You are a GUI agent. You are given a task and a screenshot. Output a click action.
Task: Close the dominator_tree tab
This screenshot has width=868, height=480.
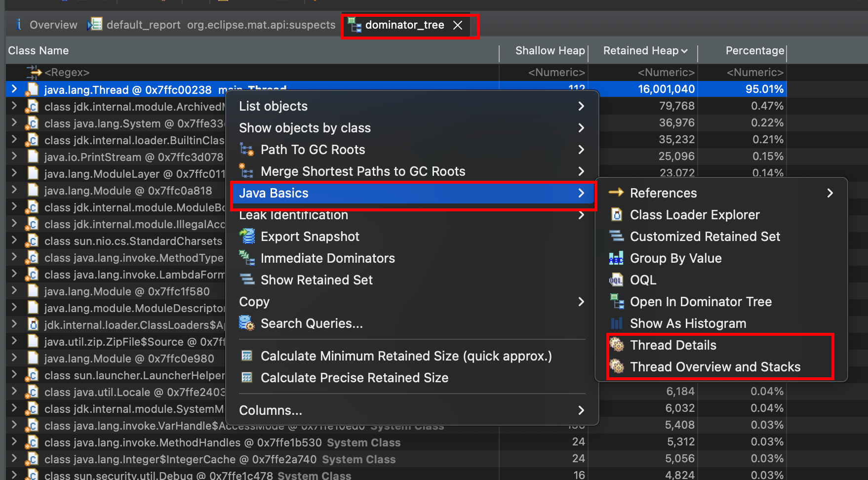pyautogui.click(x=458, y=25)
